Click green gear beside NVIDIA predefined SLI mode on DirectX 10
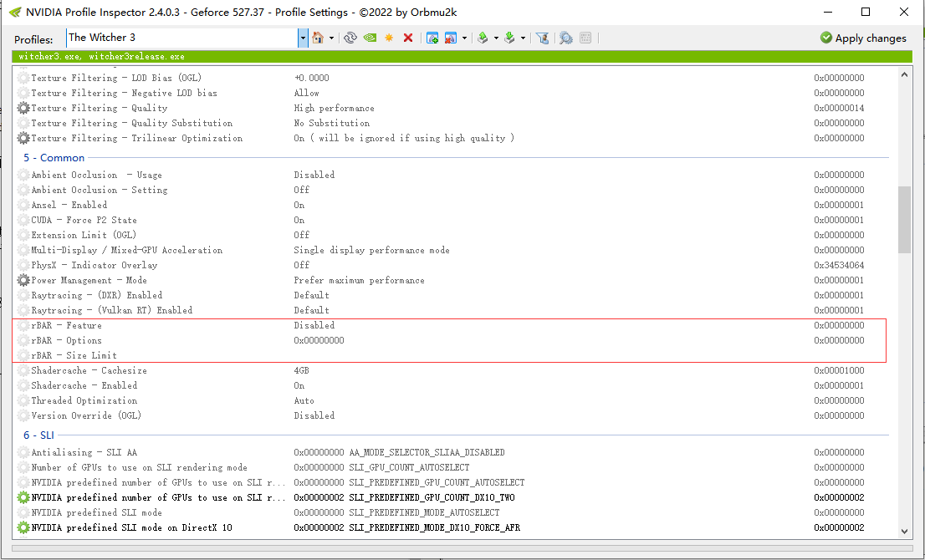Image resolution: width=925 pixels, height=560 pixels. point(23,527)
